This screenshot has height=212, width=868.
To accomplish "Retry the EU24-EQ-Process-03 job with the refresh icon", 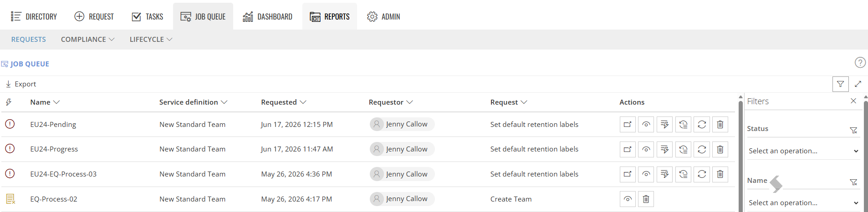I will tap(702, 174).
